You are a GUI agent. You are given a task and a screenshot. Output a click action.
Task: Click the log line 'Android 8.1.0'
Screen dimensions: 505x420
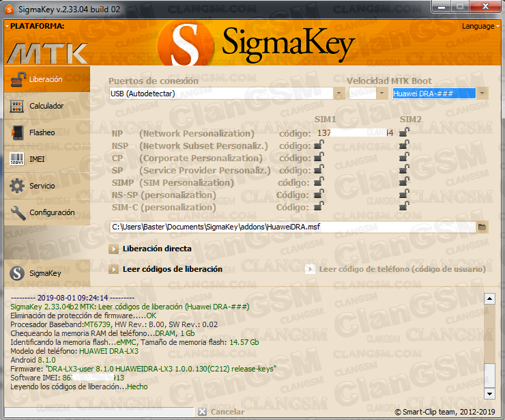click(x=33, y=360)
